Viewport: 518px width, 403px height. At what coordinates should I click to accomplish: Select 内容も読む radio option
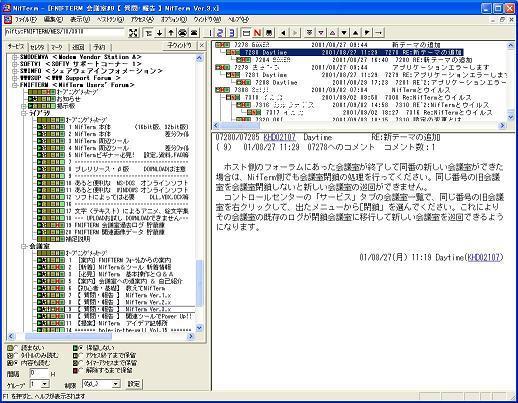click(16, 362)
